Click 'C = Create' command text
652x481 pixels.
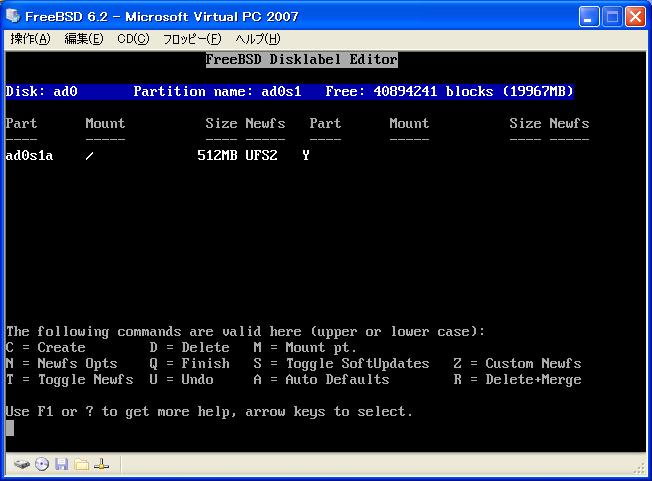coord(46,348)
